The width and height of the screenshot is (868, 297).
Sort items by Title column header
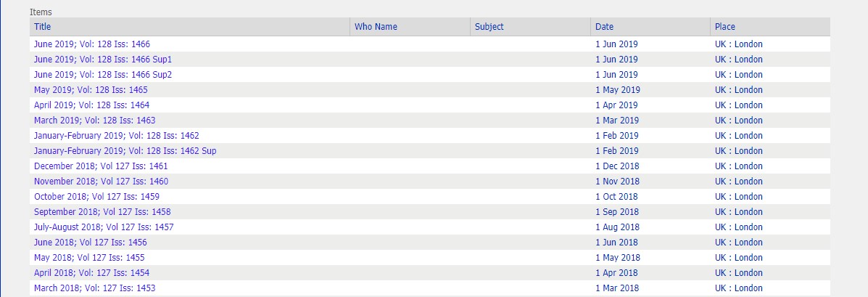coord(42,27)
